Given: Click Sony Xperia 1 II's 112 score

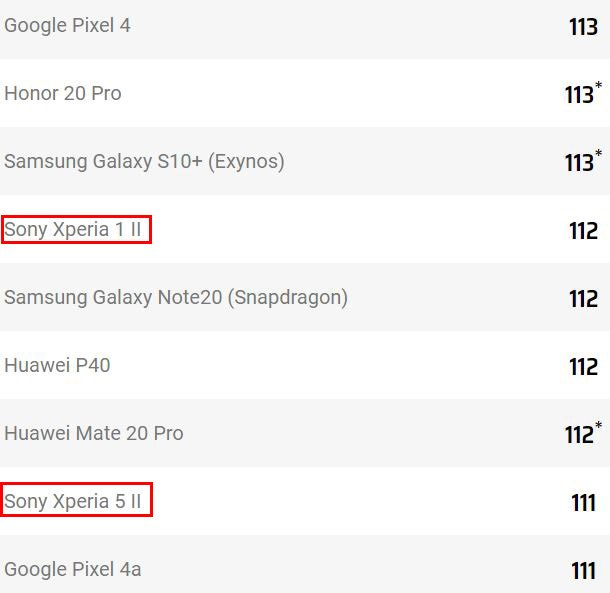Looking at the screenshot, I should click(x=583, y=231).
